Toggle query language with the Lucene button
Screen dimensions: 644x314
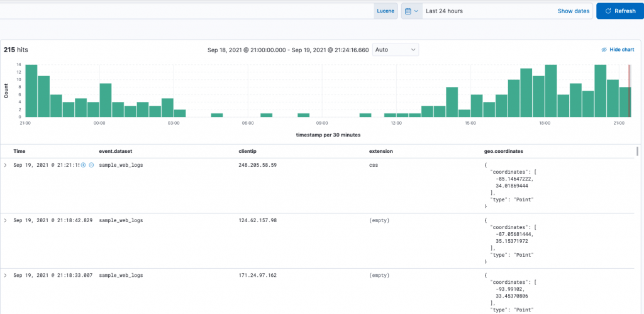click(x=386, y=11)
